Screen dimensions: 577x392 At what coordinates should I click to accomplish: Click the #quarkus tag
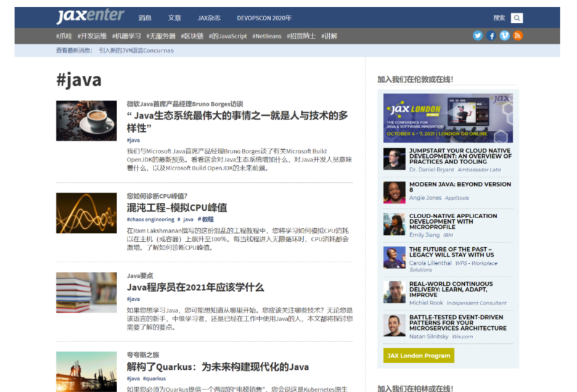(154, 378)
